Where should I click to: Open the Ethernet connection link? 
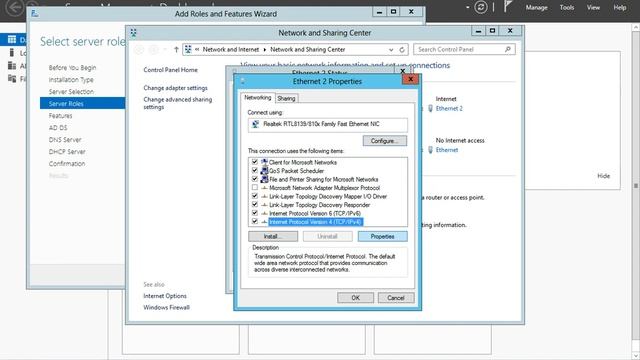pos(447,150)
